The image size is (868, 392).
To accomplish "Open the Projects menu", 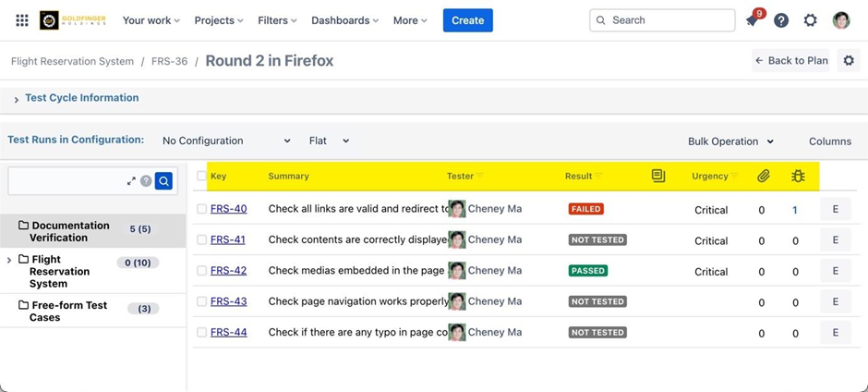I will click(x=219, y=20).
